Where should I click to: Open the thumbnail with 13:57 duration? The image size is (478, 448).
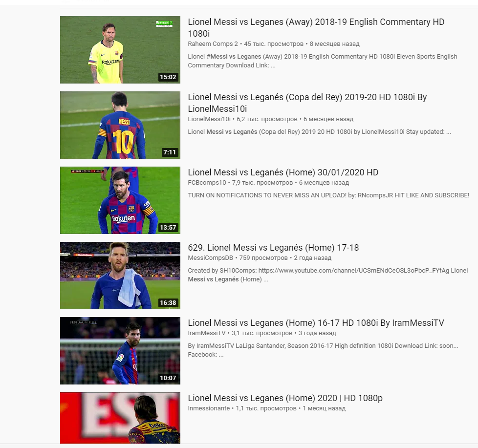pyautogui.click(x=120, y=200)
